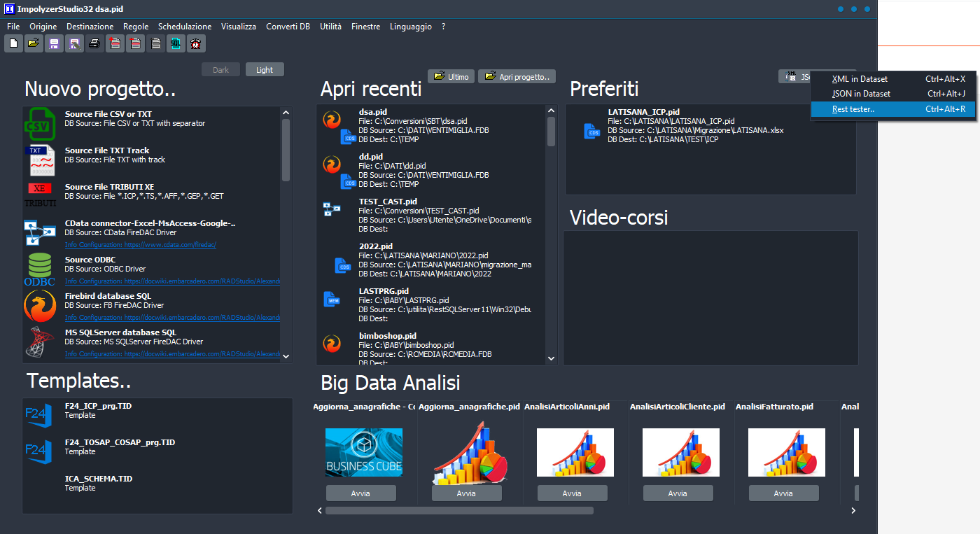Click the bimboshop.pid Firebird icon
Image resolution: width=980 pixels, height=534 pixels.
(x=331, y=344)
